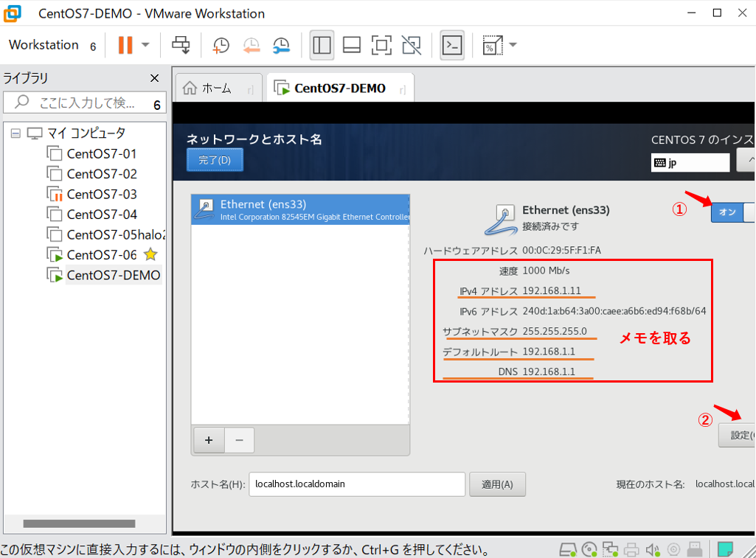The image size is (756, 558).
Task: Select CentOS7-DEMO in library
Action: 104,275
